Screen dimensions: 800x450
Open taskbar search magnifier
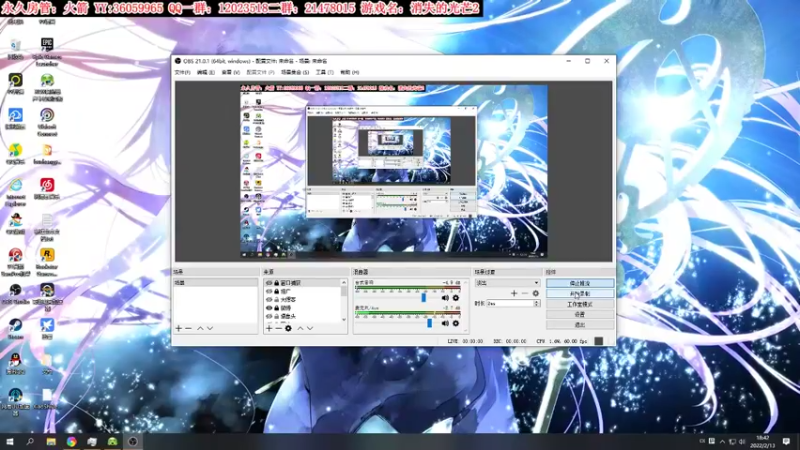30,441
